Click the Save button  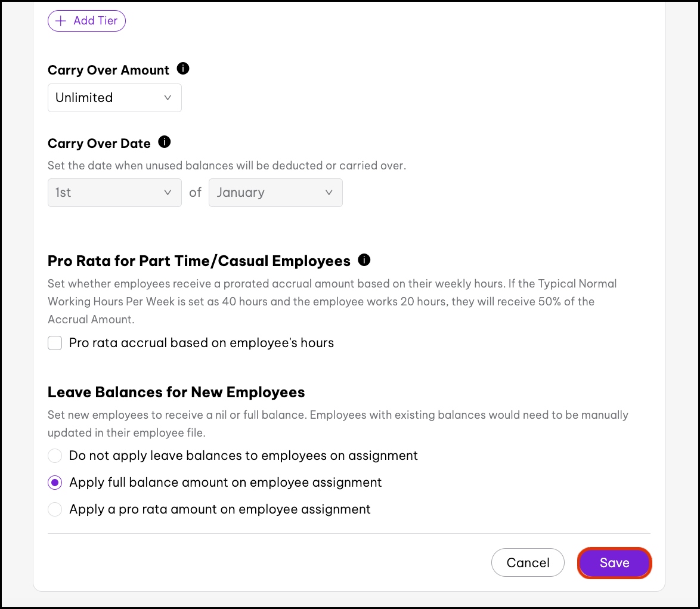tap(614, 562)
